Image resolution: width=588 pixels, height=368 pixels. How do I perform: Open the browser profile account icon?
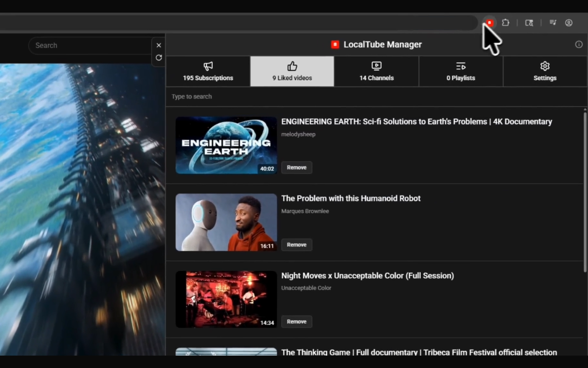coord(569,23)
